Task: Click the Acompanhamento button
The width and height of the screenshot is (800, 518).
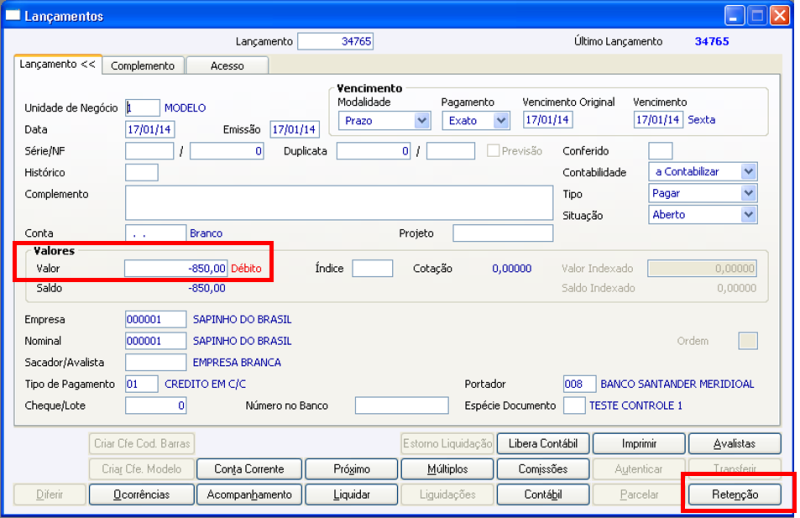Action: coord(249,495)
